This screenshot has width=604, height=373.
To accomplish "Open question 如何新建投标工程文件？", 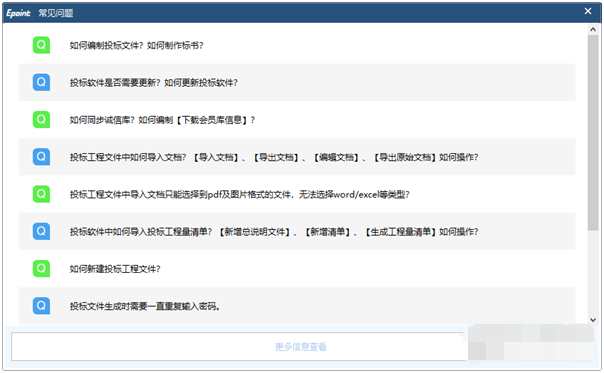I will click(x=115, y=269).
